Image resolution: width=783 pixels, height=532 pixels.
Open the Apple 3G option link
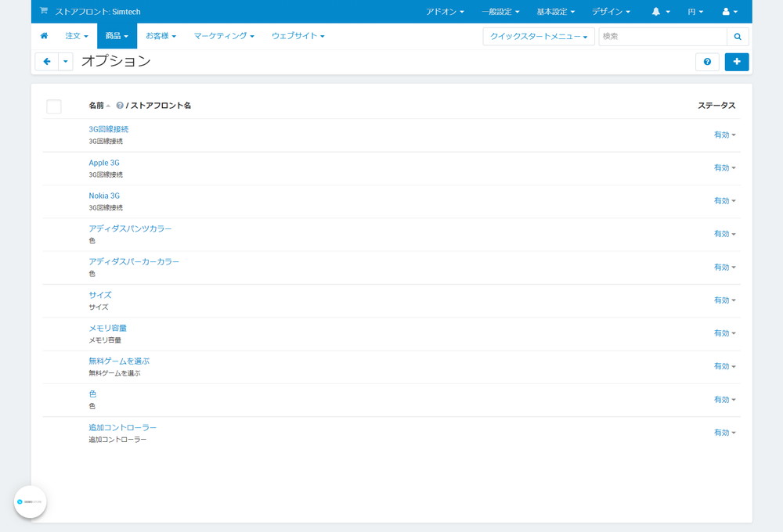(104, 163)
